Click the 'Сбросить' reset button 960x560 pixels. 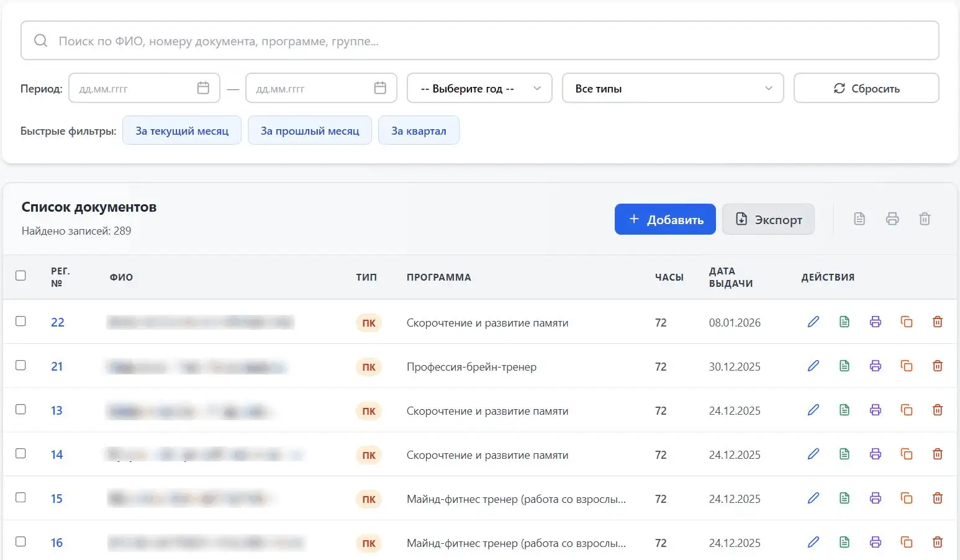point(866,88)
